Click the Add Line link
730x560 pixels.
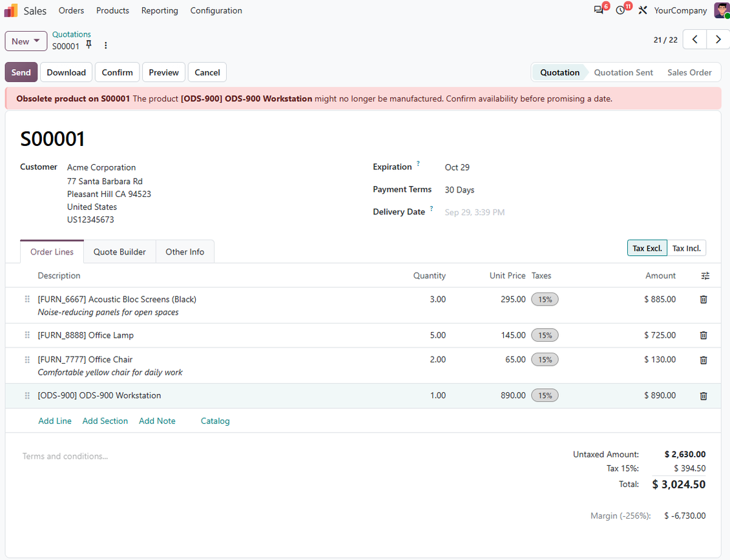point(55,421)
